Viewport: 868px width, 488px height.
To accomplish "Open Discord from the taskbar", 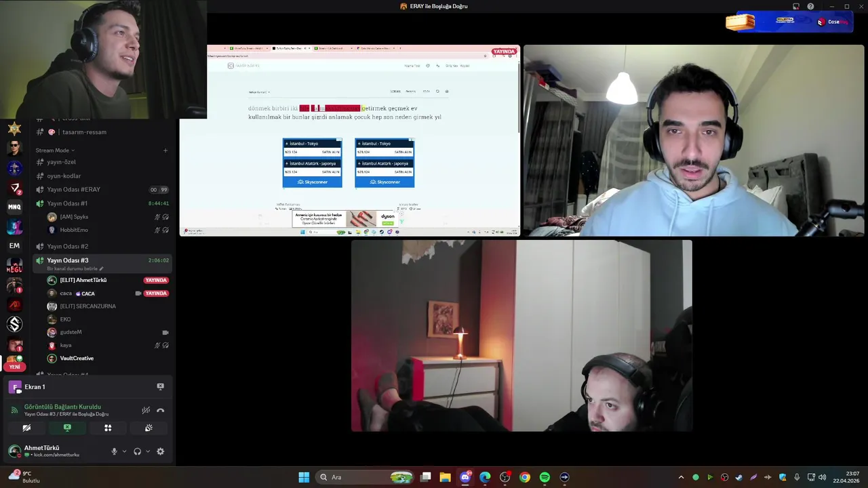I will click(x=465, y=477).
